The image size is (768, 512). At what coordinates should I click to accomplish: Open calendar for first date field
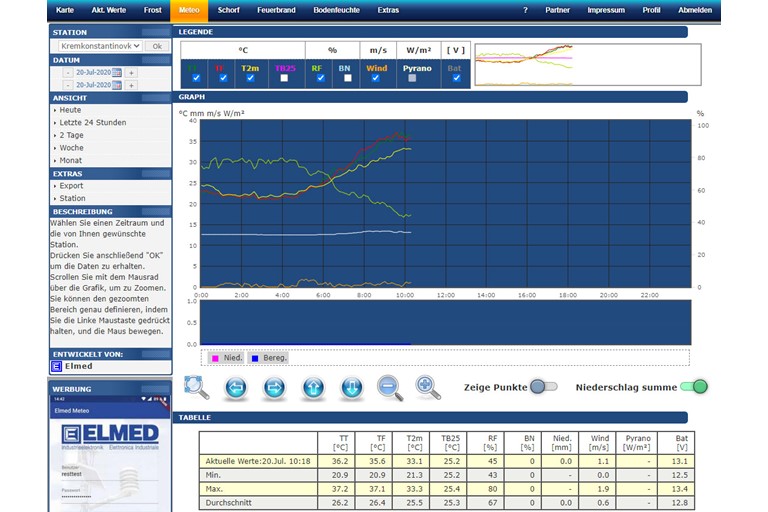pos(117,73)
